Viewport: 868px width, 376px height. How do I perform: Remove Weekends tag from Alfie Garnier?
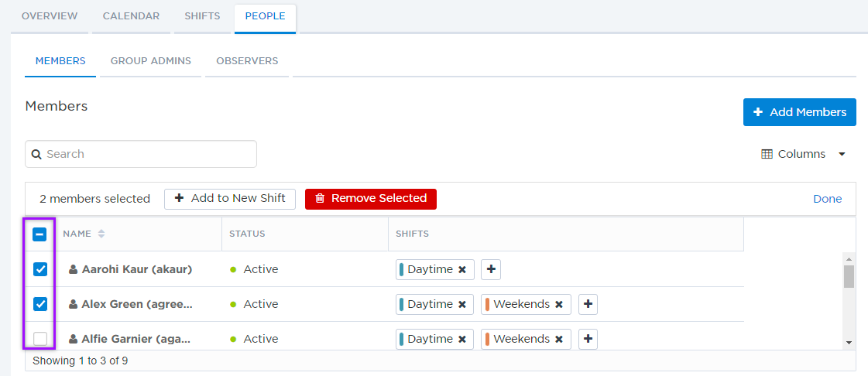click(x=559, y=339)
